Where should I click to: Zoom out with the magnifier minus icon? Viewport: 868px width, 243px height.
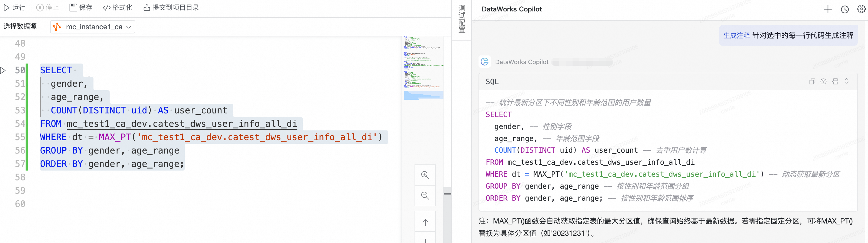425,195
